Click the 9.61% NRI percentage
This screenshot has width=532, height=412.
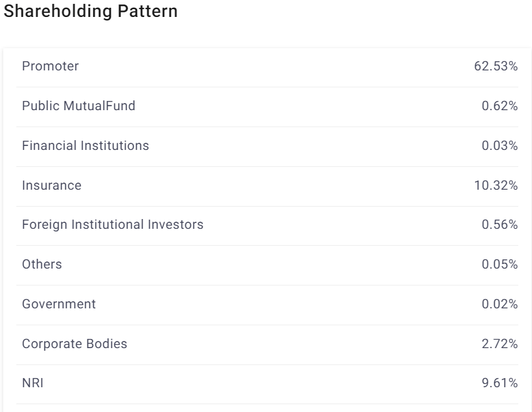tap(500, 383)
